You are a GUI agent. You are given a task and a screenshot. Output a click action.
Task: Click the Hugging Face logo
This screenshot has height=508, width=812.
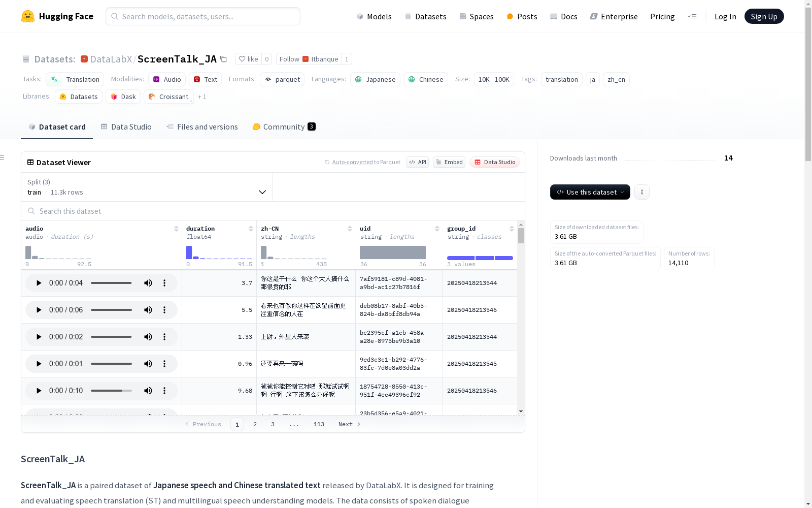tap(57, 16)
